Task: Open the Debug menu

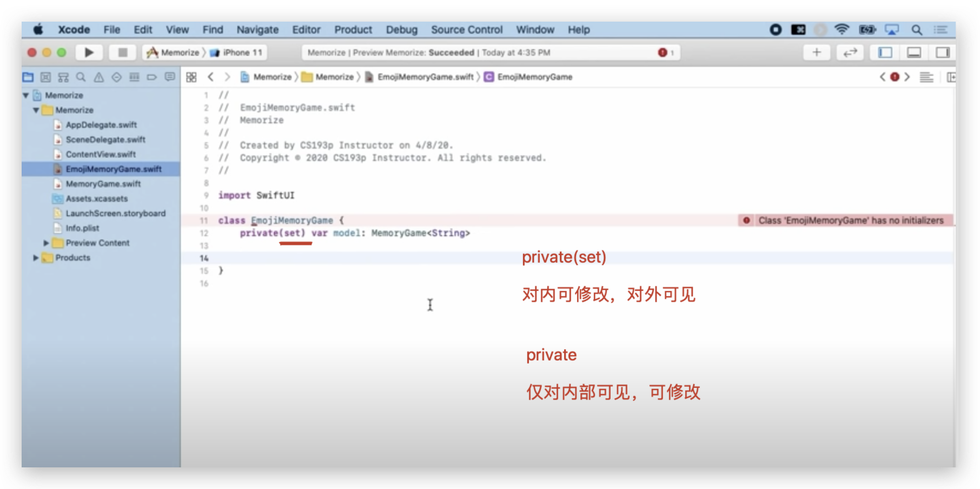Action: point(402,30)
